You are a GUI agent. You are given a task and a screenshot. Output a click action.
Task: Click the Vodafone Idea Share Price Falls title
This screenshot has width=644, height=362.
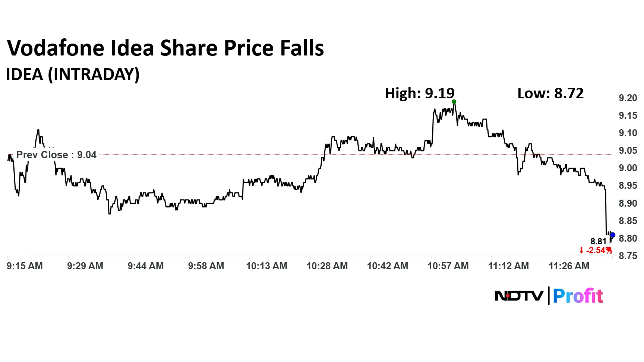click(x=165, y=48)
